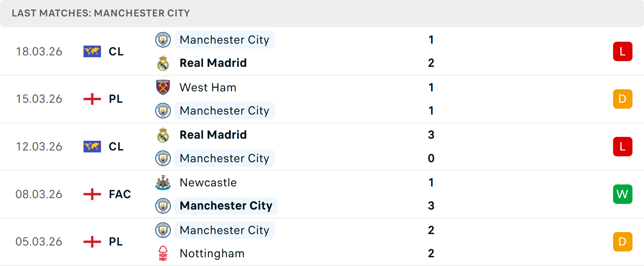Click the Real Madrid team name

213,63
